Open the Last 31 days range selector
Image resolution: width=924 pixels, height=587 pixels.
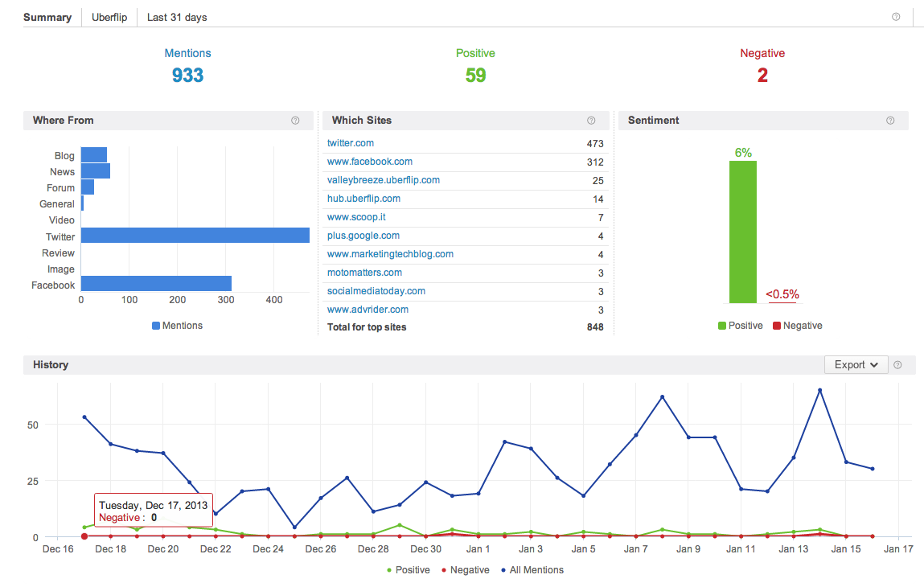(x=177, y=17)
